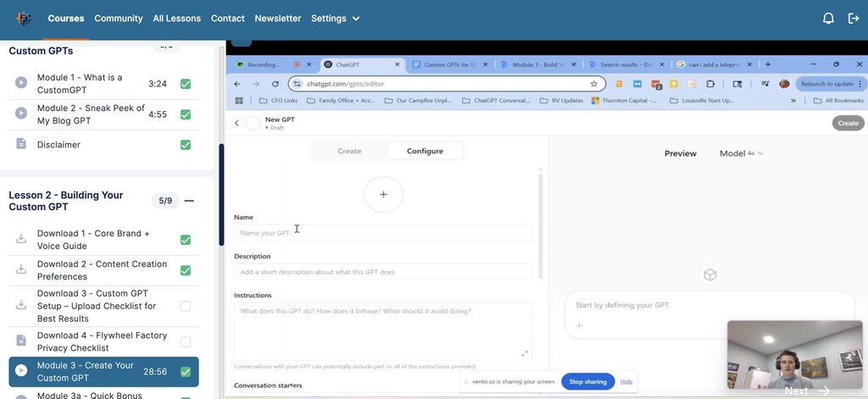Collapse Lesson 2 - Building Your Custom GPT
The width and height of the screenshot is (868, 399).
[189, 201]
